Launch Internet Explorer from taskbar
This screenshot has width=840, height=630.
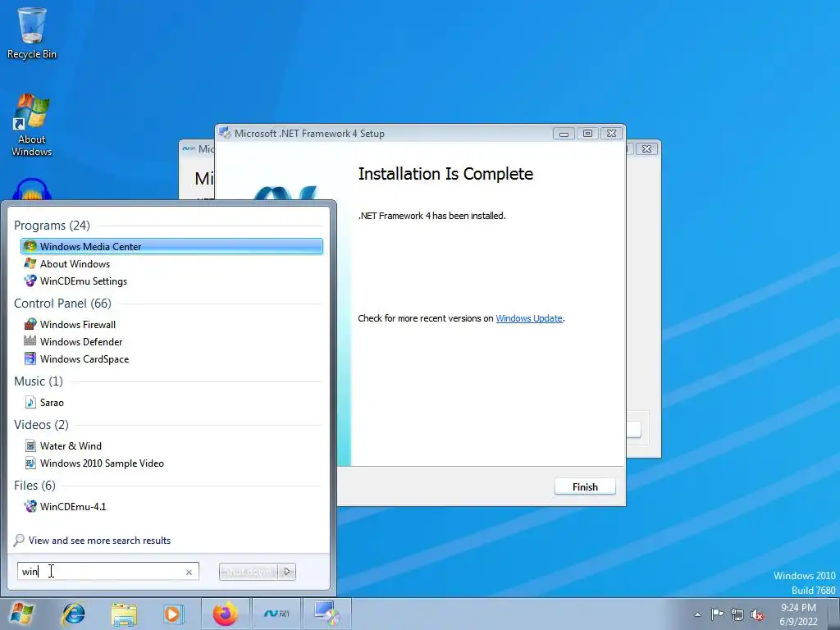coord(73,614)
